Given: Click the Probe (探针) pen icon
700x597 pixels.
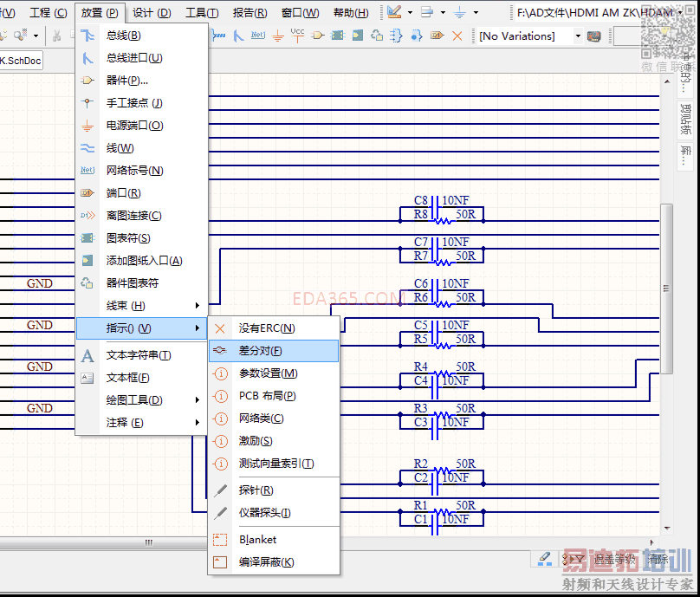Looking at the screenshot, I should tap(220, 490).
